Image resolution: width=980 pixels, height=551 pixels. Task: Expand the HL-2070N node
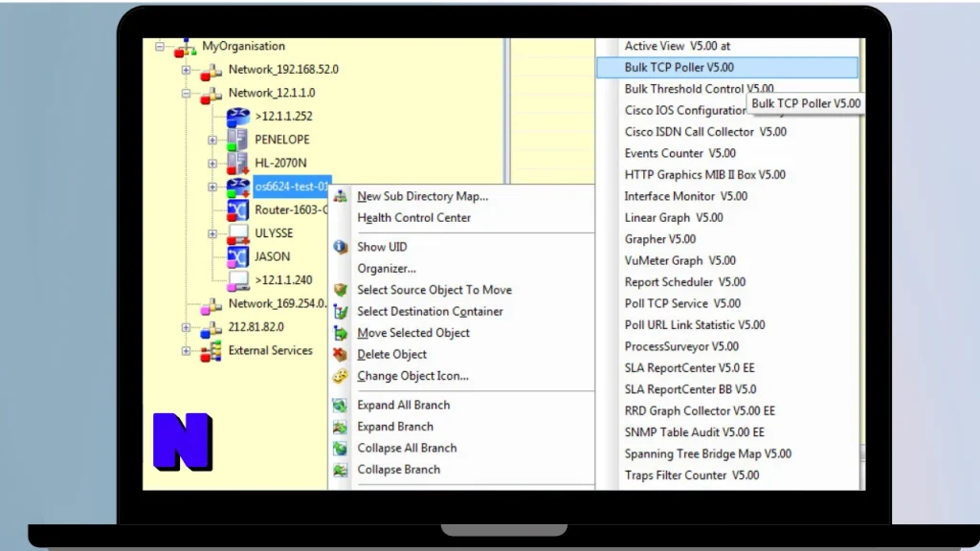click(x=212, y=164)
